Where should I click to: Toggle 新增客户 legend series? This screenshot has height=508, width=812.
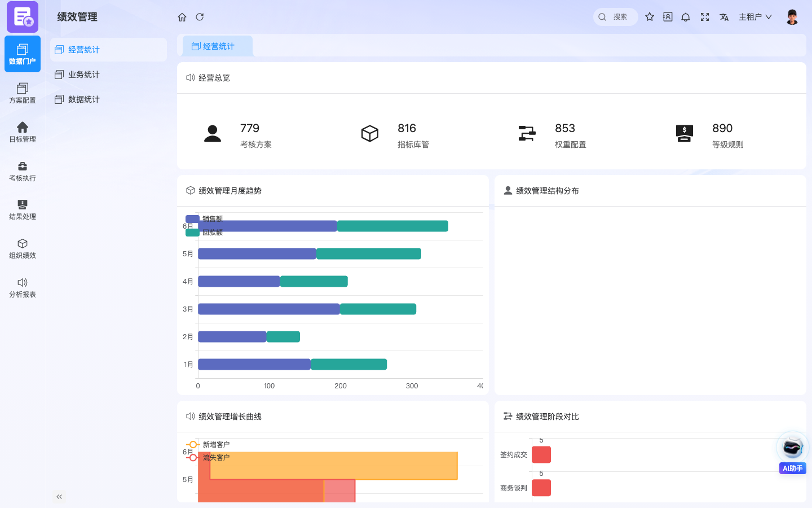pos(208,444)
